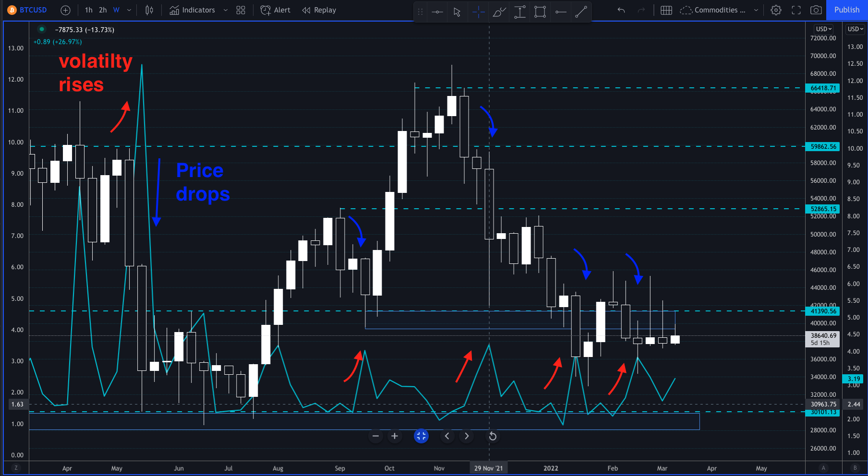Click the 1.63 left scale label
Image resolution: width=868 pixels, height=476 pixels.
[17, 405]
